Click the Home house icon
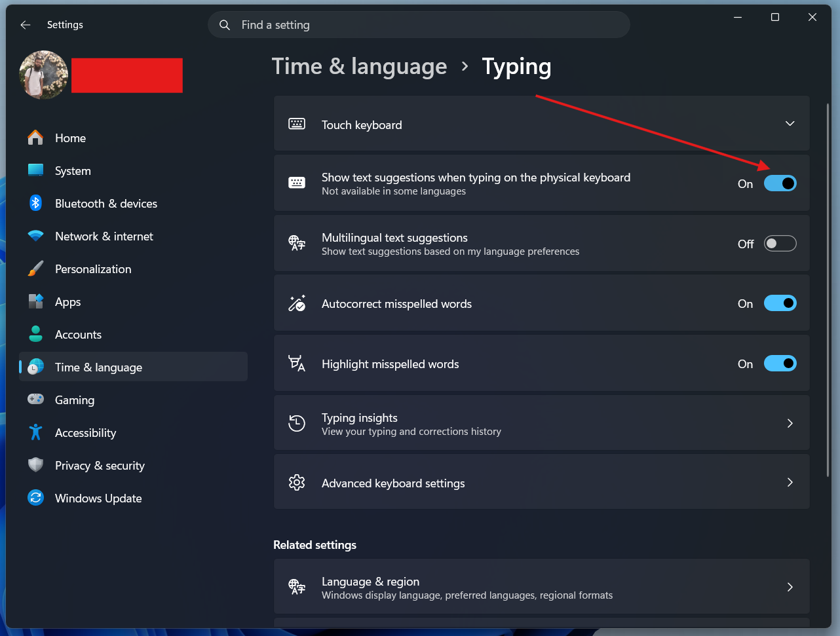Screen dimensions: 840x636 click(35, 138)
